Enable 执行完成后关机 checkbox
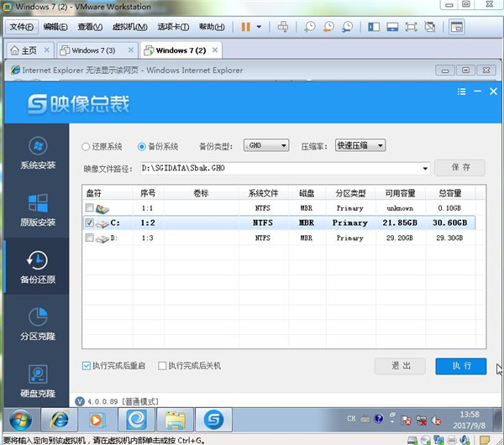The width and height of the screenshot is (504, 445). point(162,365)
